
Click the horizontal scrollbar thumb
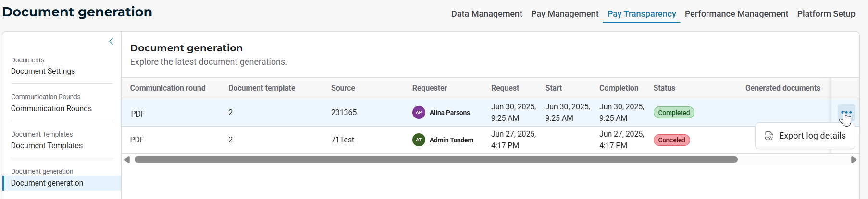(435, 160)
